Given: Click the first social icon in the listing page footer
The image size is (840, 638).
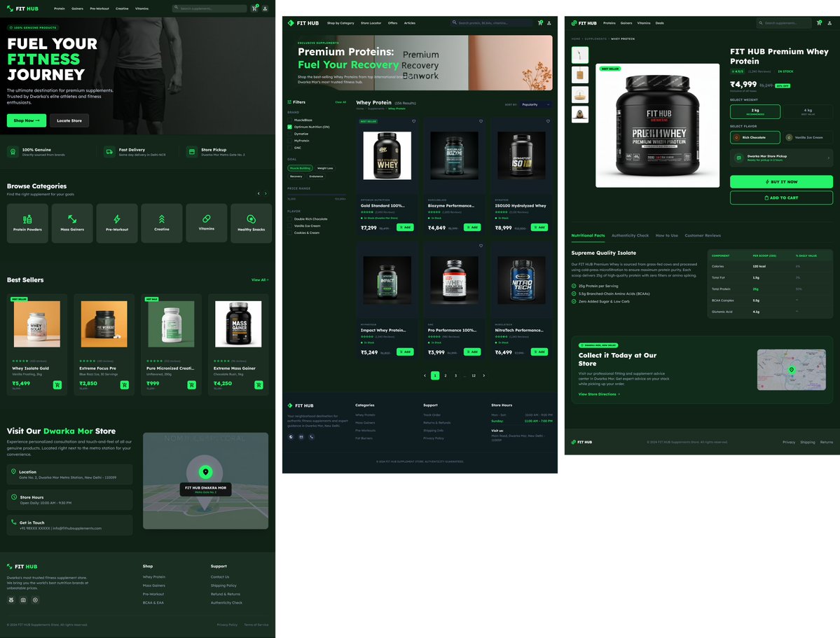Looking at the screenshot, I should pyautogui.click(x=291, y=436).
